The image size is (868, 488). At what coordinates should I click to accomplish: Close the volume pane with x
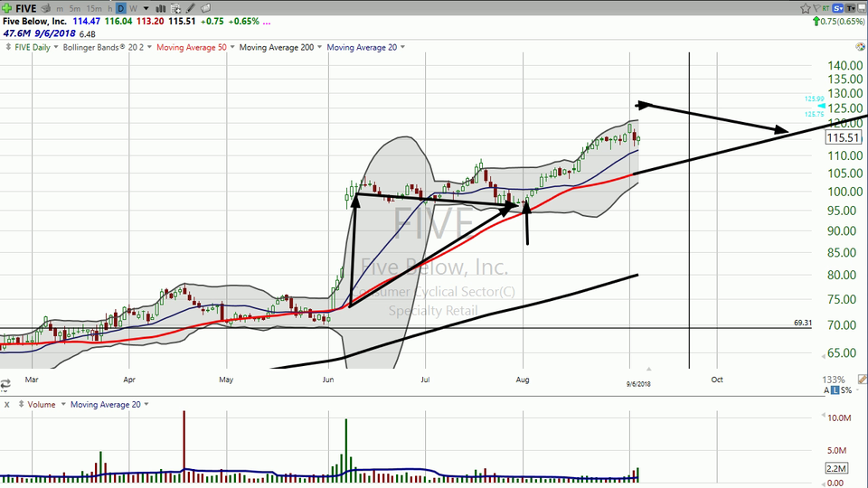click(5, 404)
